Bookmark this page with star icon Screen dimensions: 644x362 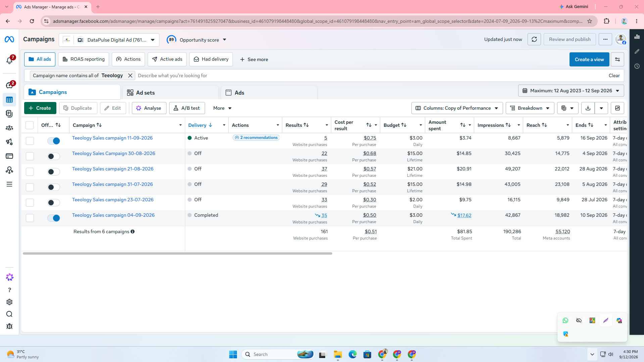click(x=590, y=21)
